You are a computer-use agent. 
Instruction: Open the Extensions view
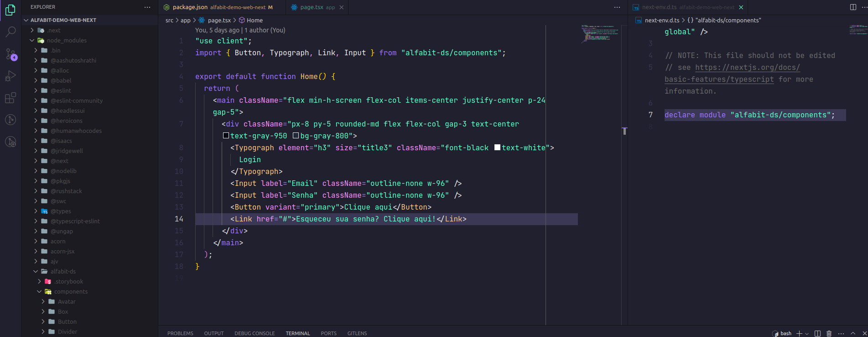click(x=10, y=98)
